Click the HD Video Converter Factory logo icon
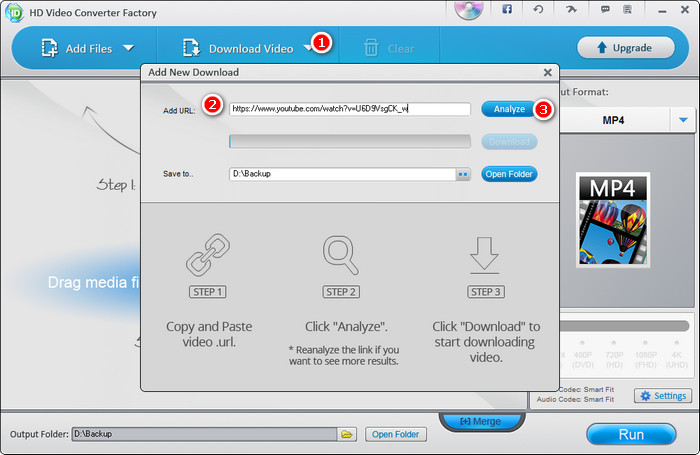This screenshot has height=455, width=700. tap(14, 12)
